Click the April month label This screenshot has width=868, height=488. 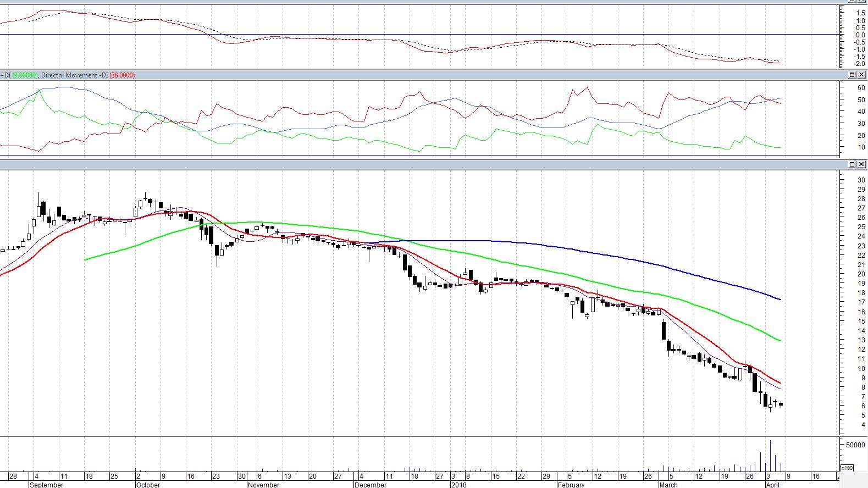(x=773, y=485)
